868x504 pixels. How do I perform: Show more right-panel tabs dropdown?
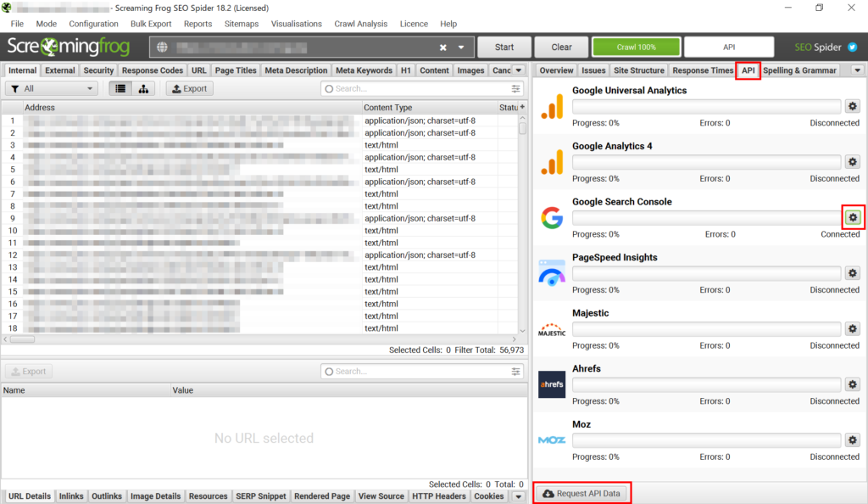[857, 70]
